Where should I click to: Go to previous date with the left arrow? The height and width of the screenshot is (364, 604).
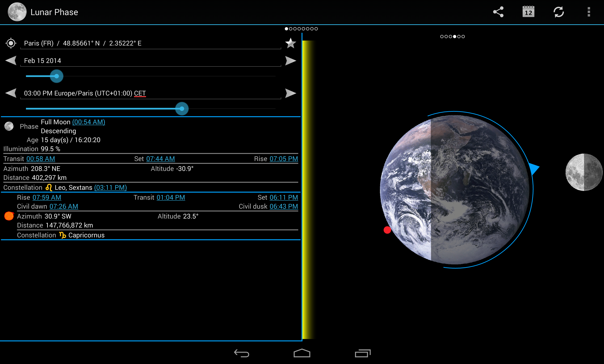click(11, 61)
